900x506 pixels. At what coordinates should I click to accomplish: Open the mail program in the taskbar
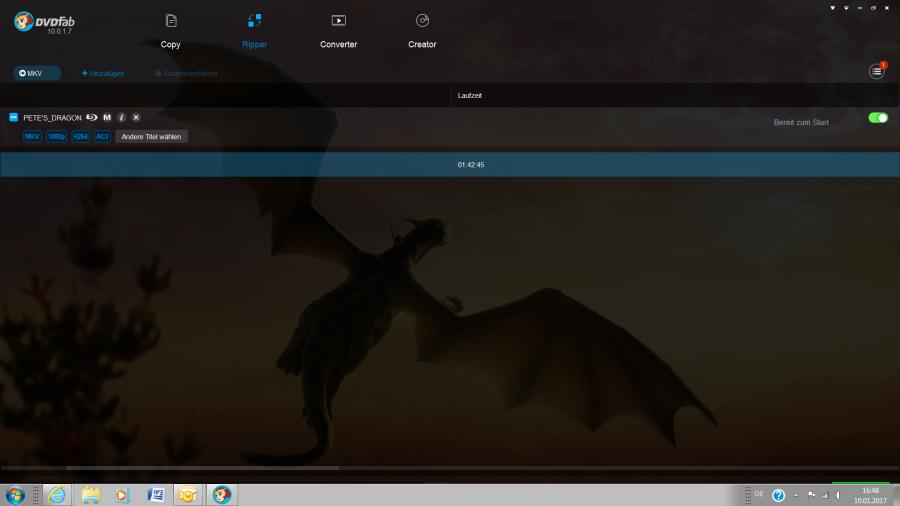(188, 495)
